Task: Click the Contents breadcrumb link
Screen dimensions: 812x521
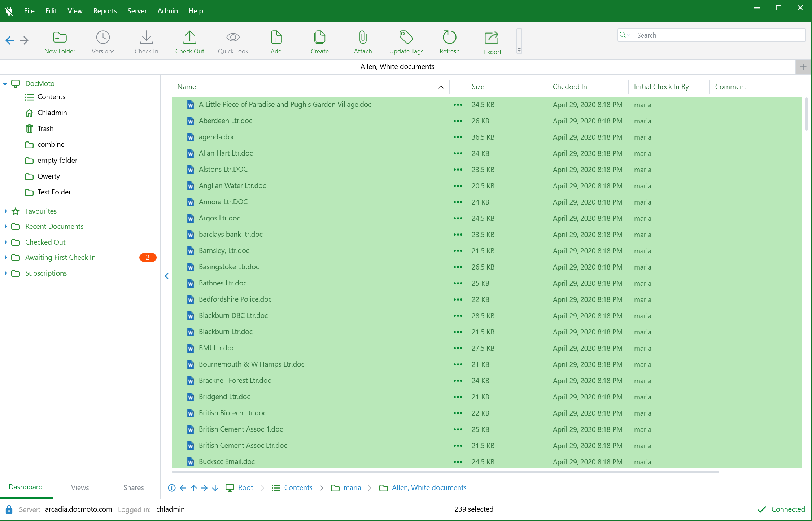Action: [x=298, y=487]
